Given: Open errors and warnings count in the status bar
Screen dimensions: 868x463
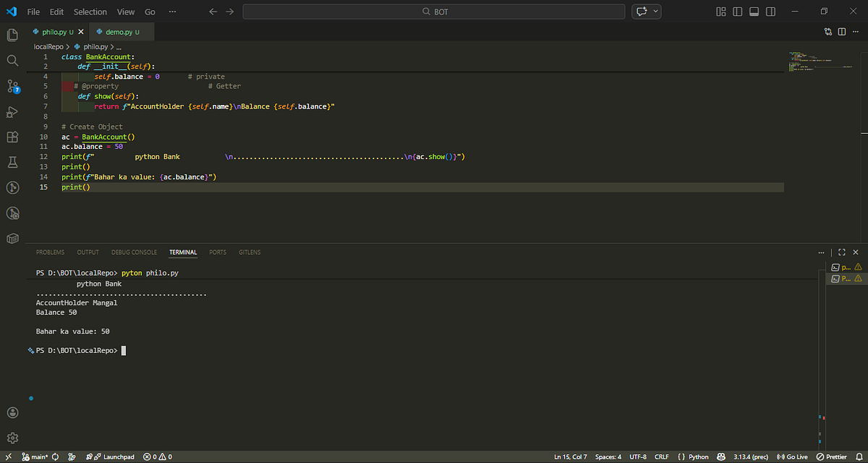Looking at the screenshot, I should pyautogui.click(x=157, y=457).
